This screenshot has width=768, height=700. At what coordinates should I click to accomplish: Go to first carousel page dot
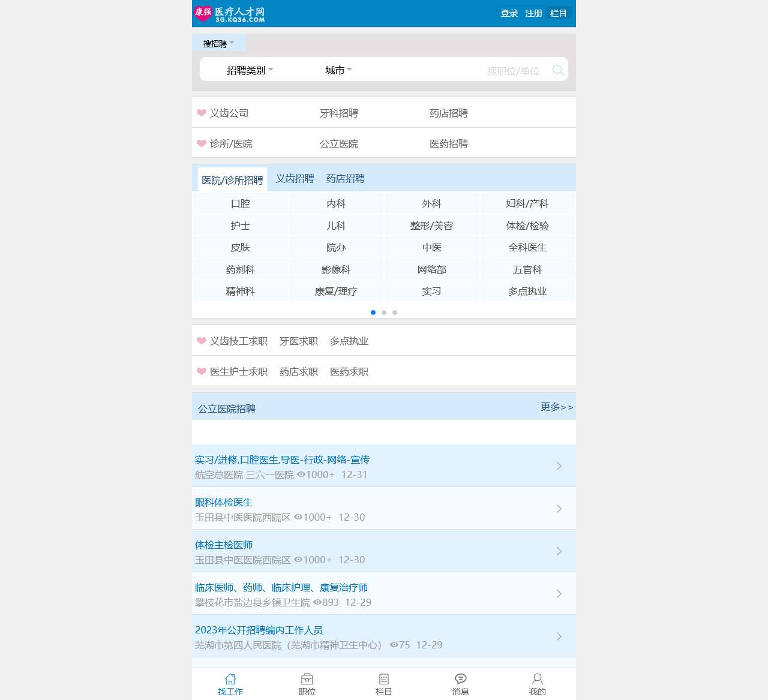(373, 313)
